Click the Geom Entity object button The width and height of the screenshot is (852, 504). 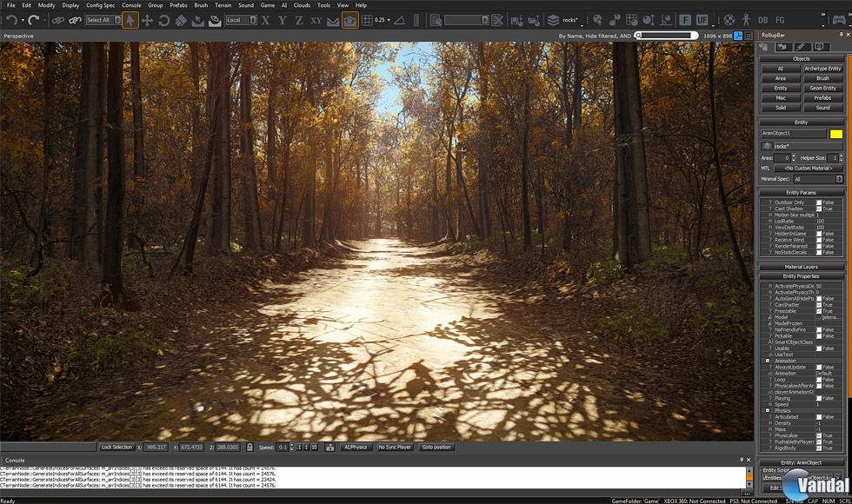tap(822, 88)
